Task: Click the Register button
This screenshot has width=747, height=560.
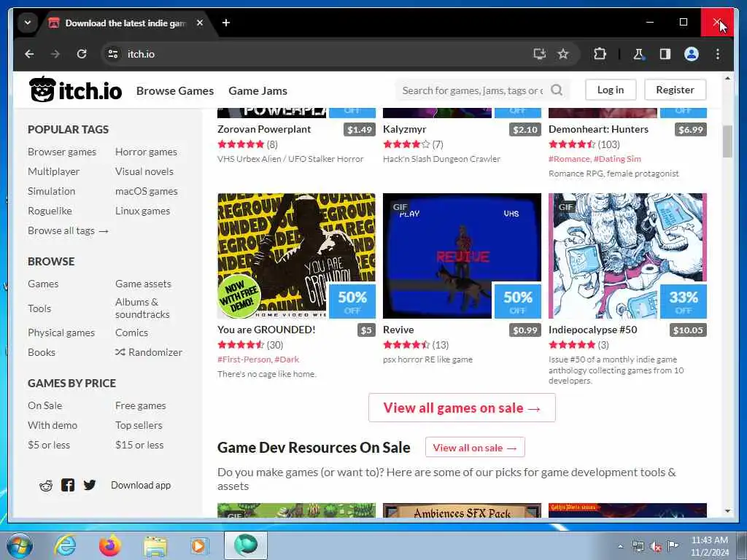Action: coord(675,90)
